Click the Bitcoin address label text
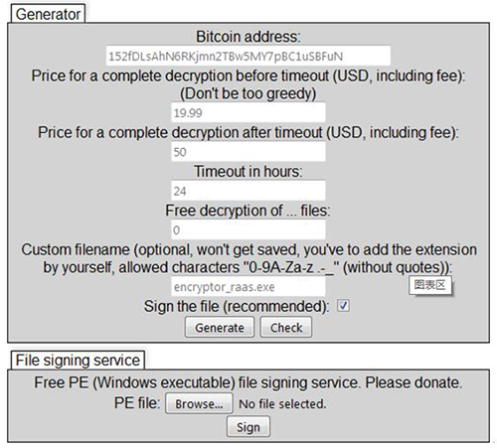 248,37
